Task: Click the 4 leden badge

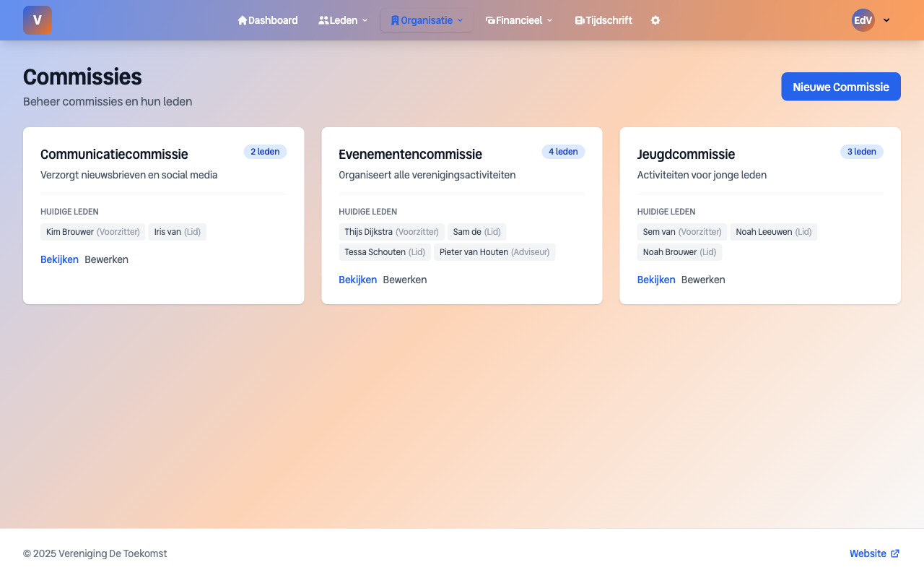Action: point(562,152)
